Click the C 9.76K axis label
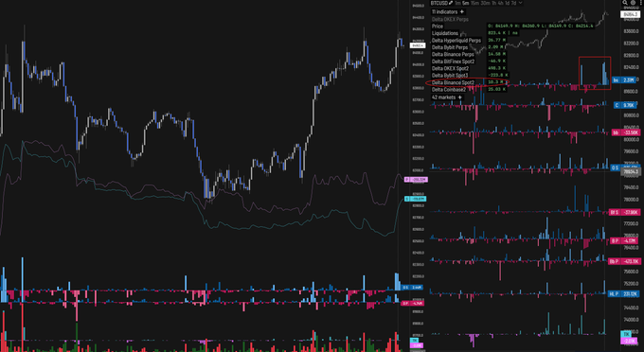Image resolution: width=644 pixels, height=352 pixels. click(x=624, y=105)
